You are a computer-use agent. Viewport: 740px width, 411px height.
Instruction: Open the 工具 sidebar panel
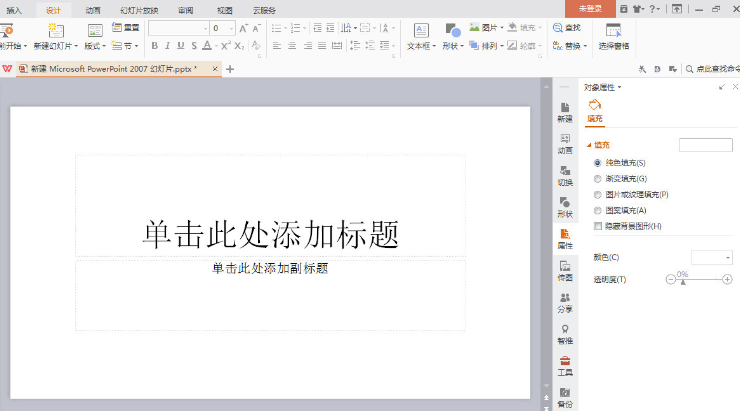(565, 366)
